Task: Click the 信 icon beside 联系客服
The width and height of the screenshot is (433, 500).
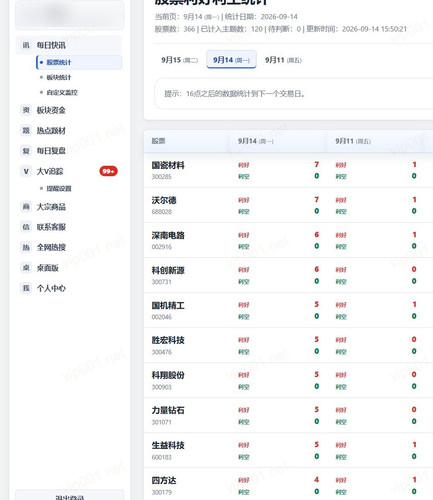Action: point(26,227)
